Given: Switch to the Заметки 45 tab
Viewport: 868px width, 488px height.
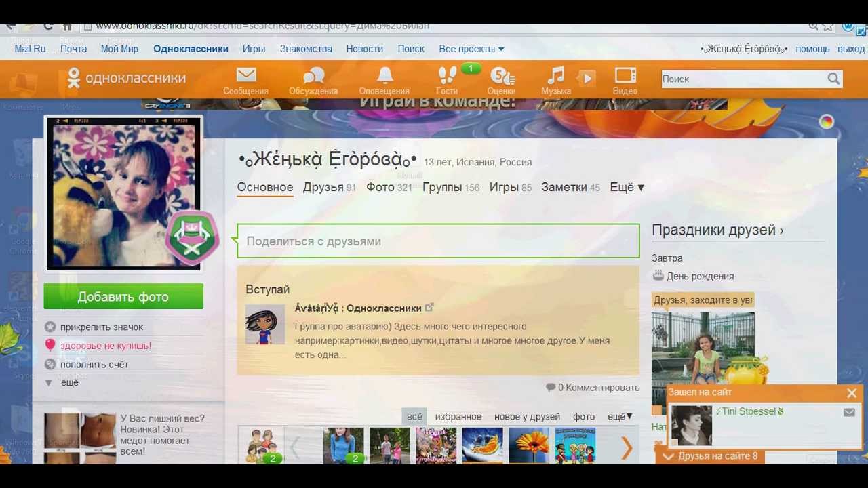Looking at the screenshot, I should tap(570, 188).
